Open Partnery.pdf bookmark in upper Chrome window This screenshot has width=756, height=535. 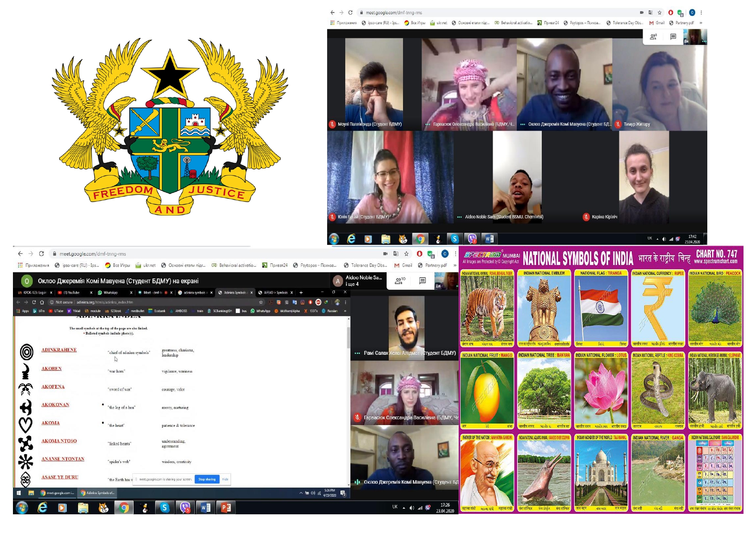tap(681, 23)
